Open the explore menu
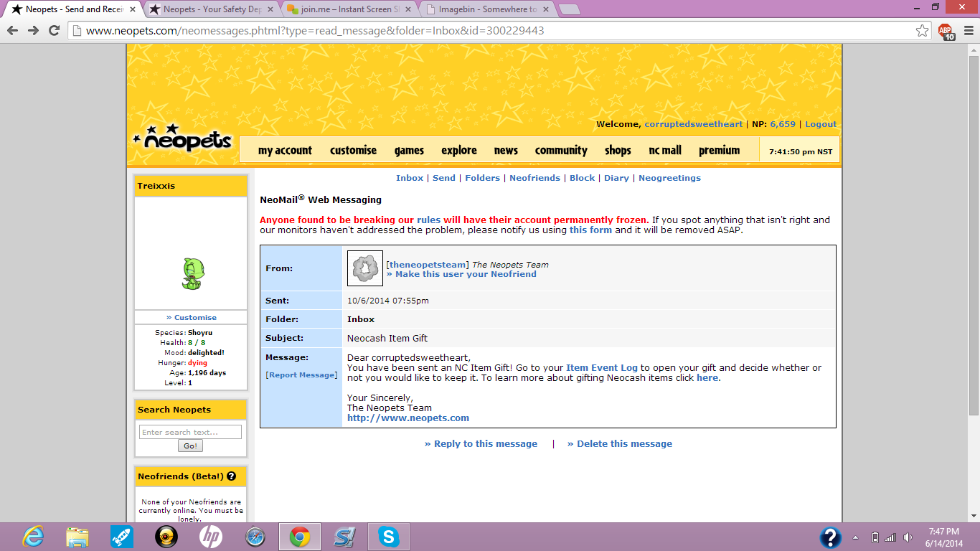Image resolution: width=980 pixels, height=551 pixels. tap(459, 150)
